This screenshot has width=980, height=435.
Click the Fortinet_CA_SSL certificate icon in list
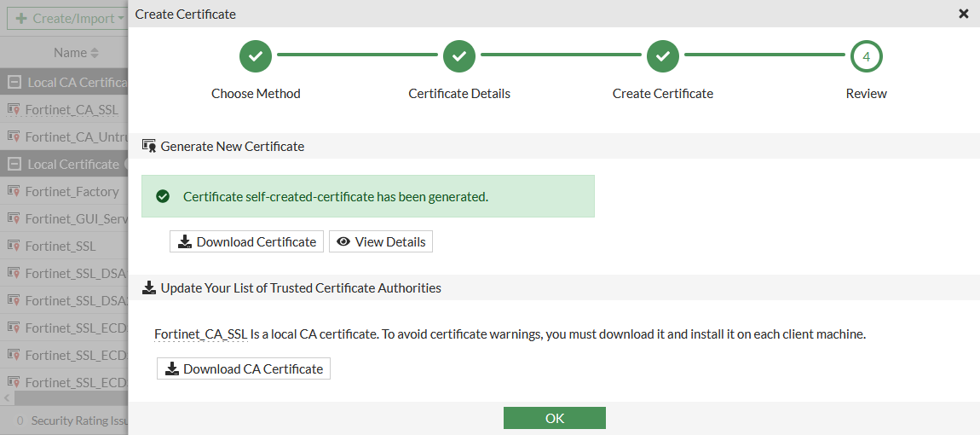point(14,110)
